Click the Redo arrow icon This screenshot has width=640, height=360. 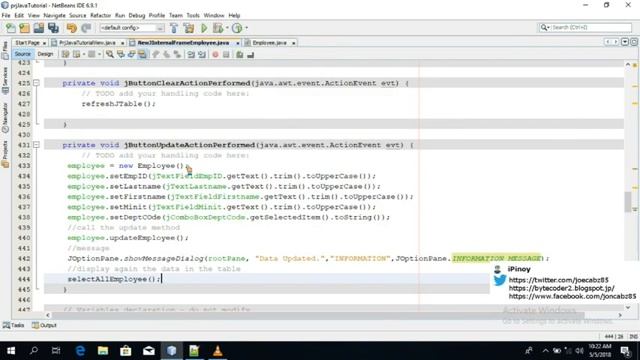pos(86,28)
